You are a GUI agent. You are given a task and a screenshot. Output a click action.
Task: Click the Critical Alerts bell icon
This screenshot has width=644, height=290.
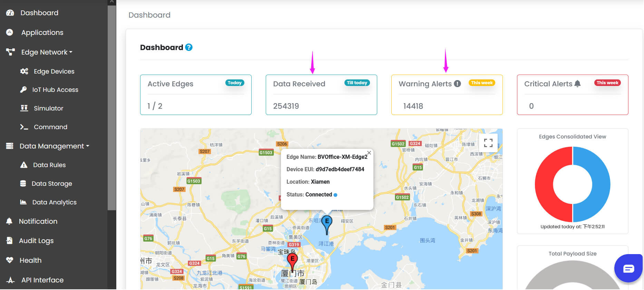(x=577, y=84)
